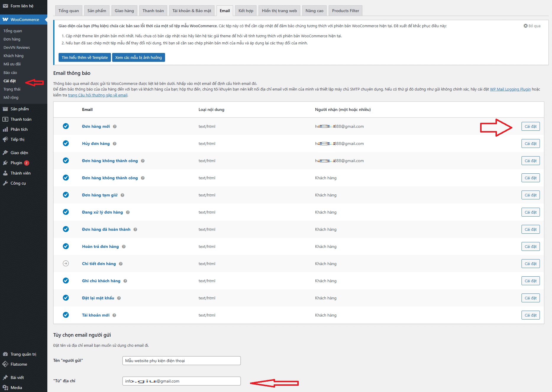Screen dimensions: 552x392
Task: Click the Tên người gửi input field
Action: point(181,361)
